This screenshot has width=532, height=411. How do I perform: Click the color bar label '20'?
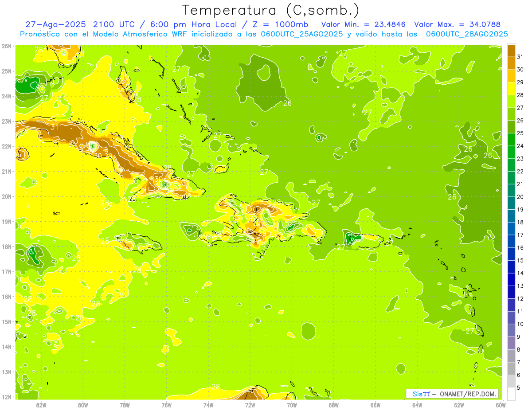pyautogui.click(x=520, y=197)
